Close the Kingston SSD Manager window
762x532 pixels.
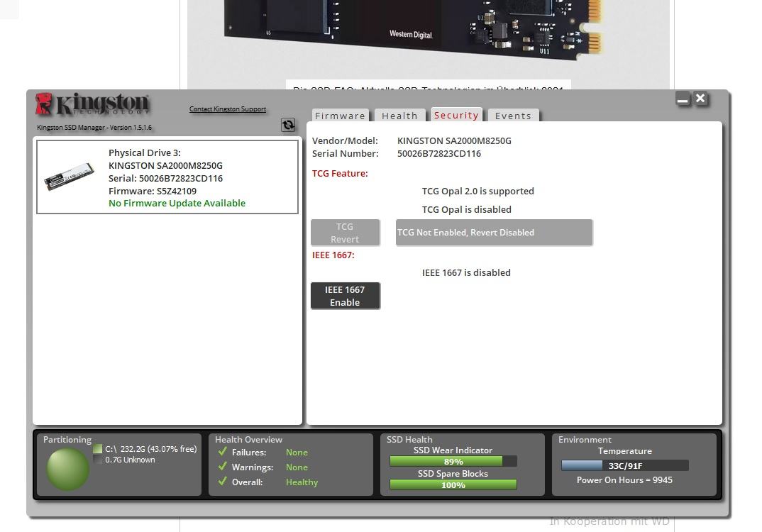click(x=700, y=99)
